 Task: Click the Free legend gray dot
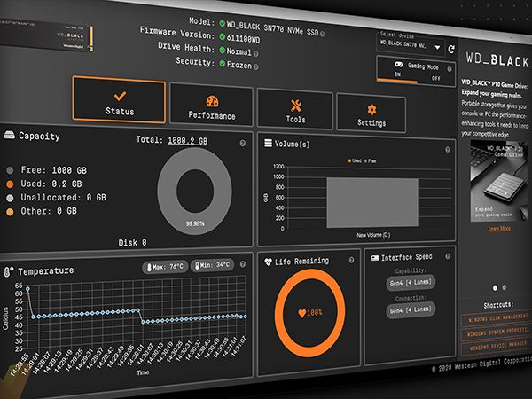(x=10, y=170)
